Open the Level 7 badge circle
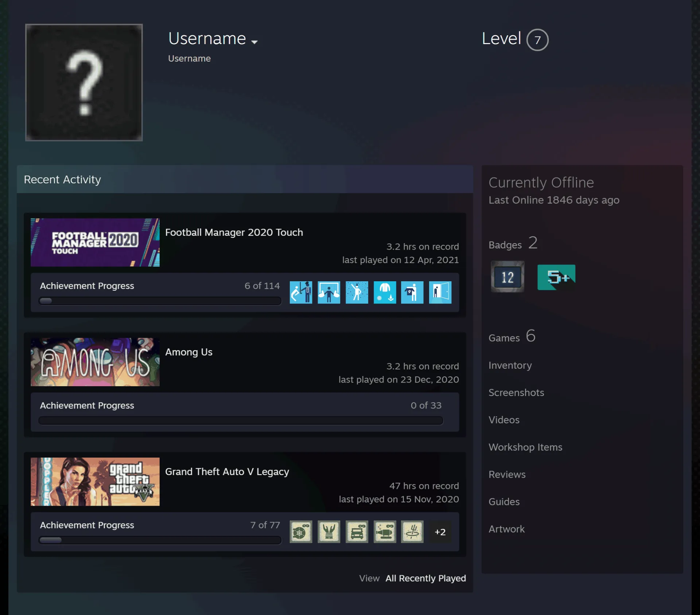 [537, 40]
